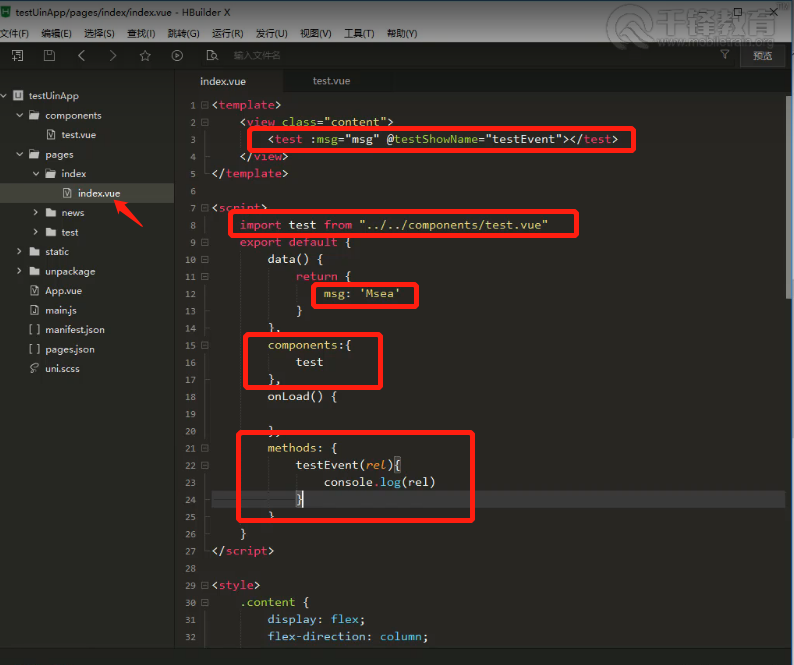Click the uni.scss style file icon
The width and height of the screenshot is (794, 665).
[x=34, y=368]
